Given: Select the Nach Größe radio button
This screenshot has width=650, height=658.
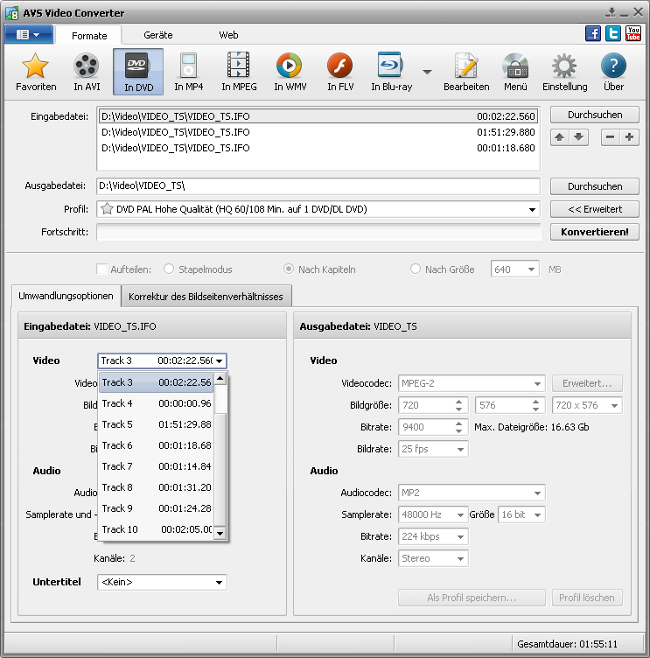Looking at the screenshot, I should point(415,269).
